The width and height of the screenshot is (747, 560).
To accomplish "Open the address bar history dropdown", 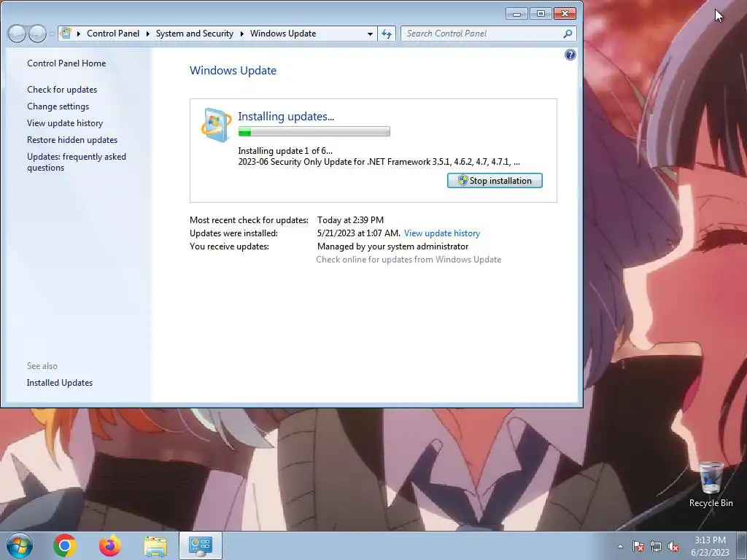I will (x=370, y=34).
